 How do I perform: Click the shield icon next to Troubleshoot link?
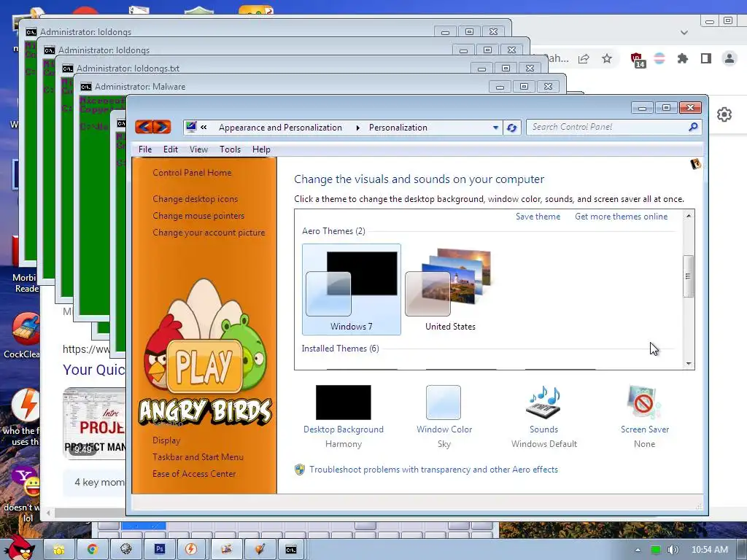300,470
